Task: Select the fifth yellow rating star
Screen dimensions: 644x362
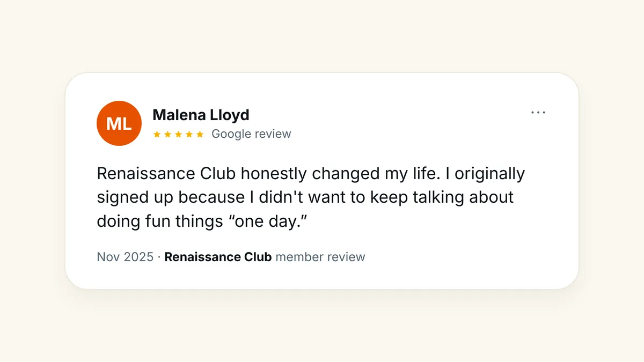Action: 200,134
